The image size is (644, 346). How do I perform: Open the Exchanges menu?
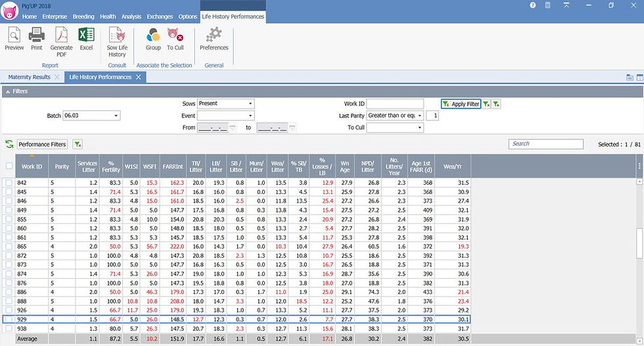(160, 16)
